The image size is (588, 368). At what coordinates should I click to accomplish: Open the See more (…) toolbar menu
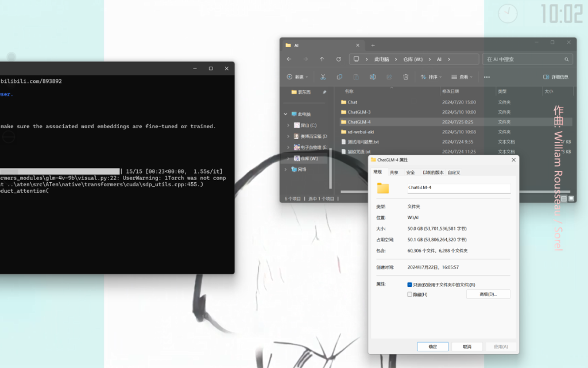[x=487, y=77]
